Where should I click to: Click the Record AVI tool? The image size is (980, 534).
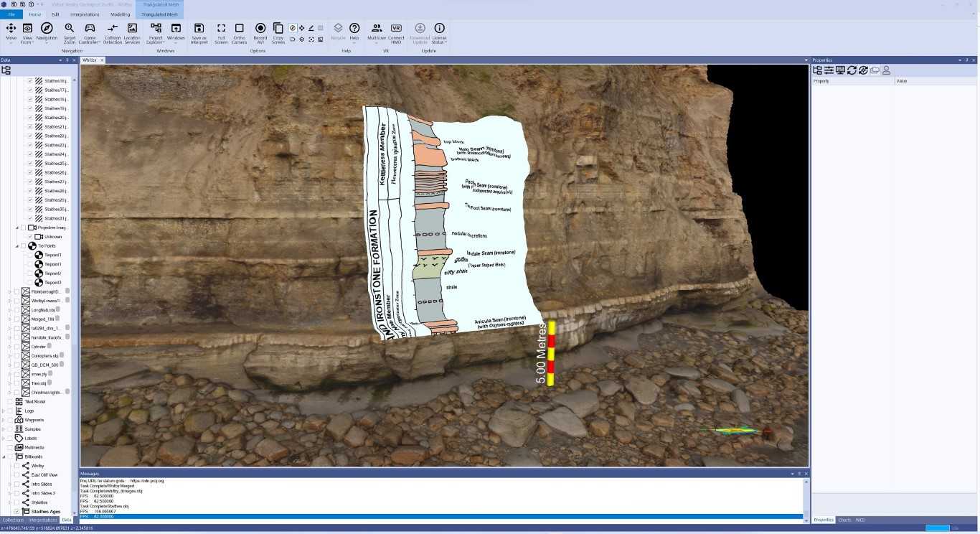(x=260, y=32)
